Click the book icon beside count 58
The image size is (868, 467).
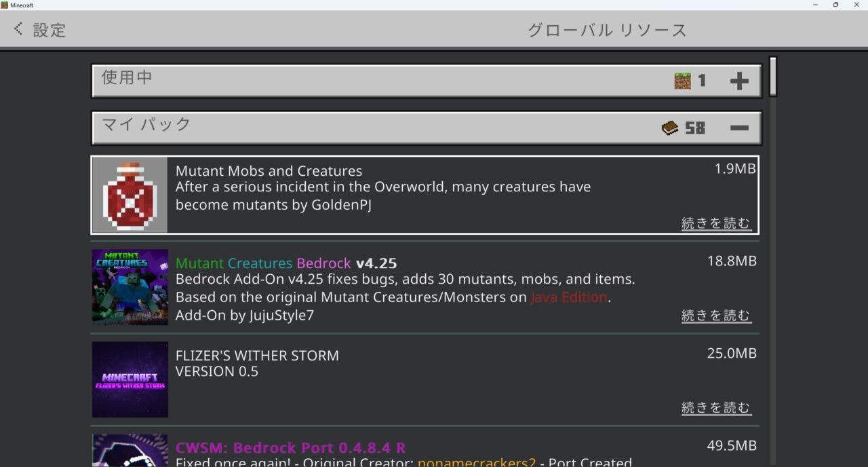coord(670,128)
